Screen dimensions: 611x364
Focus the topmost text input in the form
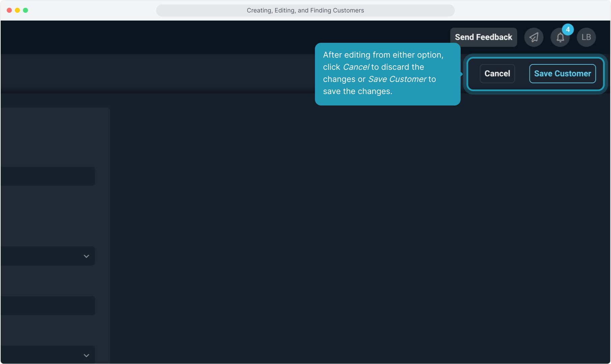click(47, 176)
